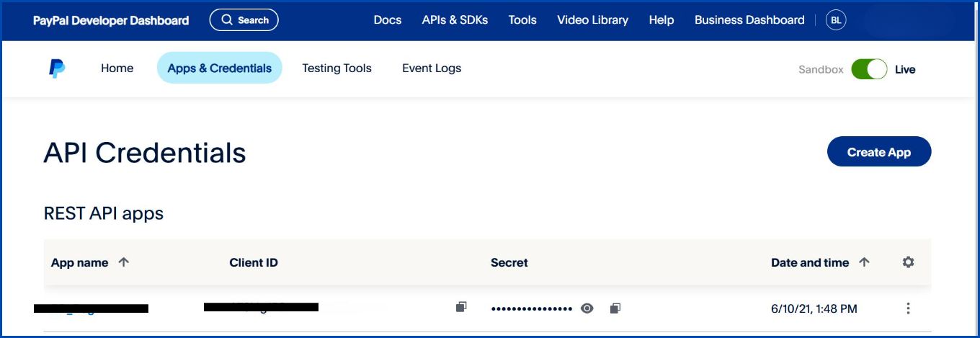Switch to the Home tab

point(117,68)
